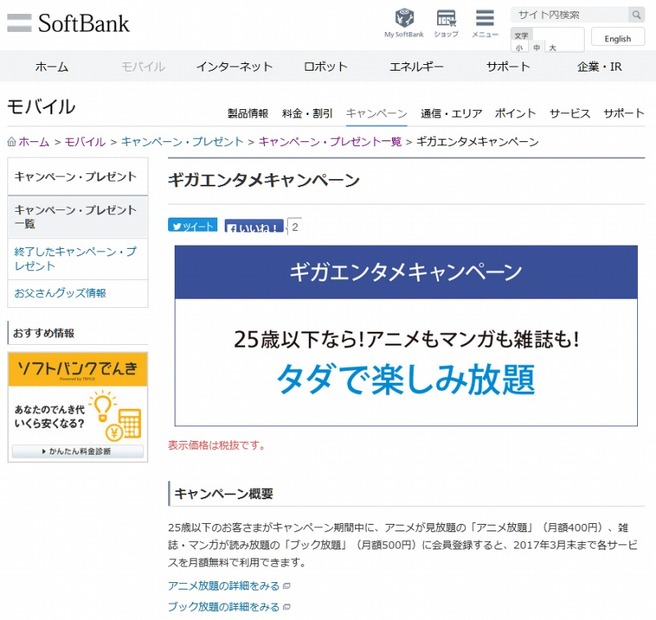
Task: Click the ソフトバンクでんき banner
Action: pos(78,407)
